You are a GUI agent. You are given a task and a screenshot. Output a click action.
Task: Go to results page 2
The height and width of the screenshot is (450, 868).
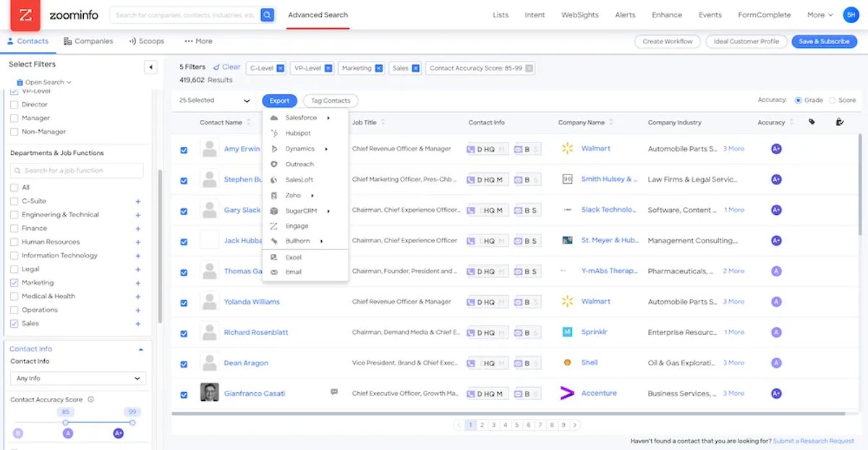[482, 425]
